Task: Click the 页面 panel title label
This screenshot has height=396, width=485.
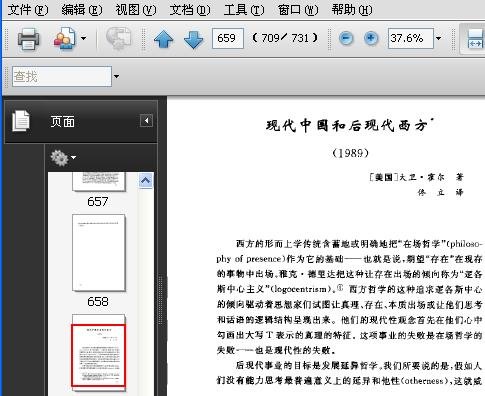Action: [x=63, y=122]
